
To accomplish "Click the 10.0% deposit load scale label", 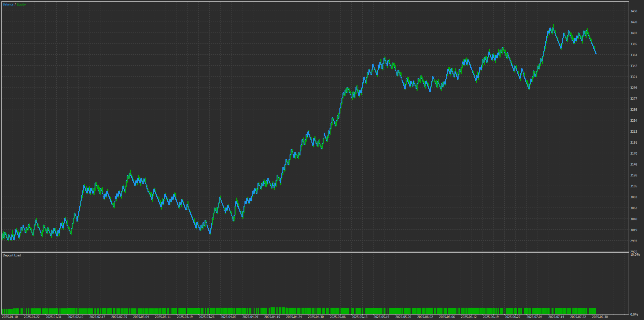I will tap(635, 255).
